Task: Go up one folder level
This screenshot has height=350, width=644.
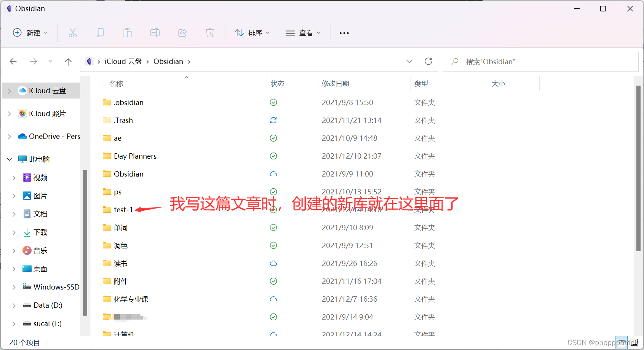Action: tap(68, 62)
